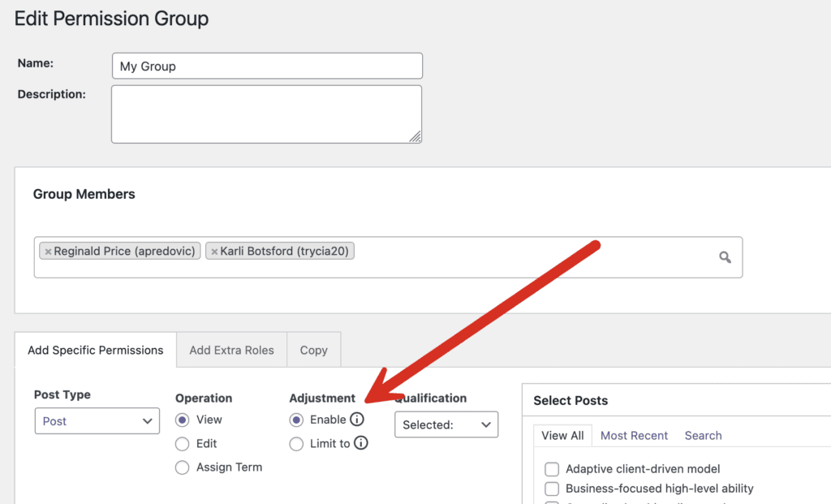Remove Reginald Price from Group Members
The width and height of the screenshot is (831, 504).
click(x=49, y=251)
